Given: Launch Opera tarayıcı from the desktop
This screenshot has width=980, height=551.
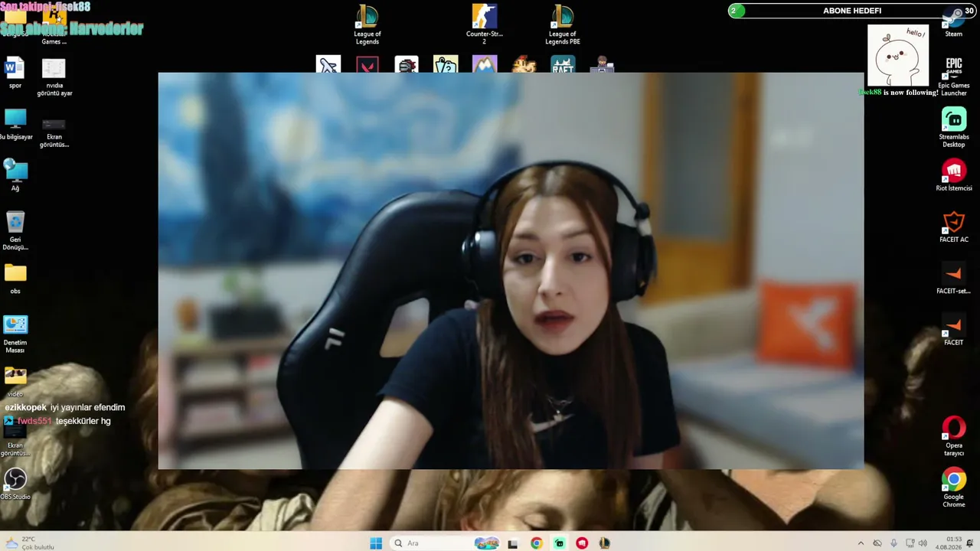Looking at the screenshot, I should coord(953,436).
